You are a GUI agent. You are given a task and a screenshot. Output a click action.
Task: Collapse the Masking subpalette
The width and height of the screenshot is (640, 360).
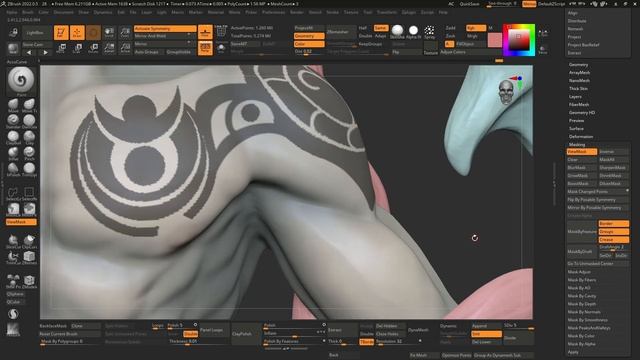577,144
